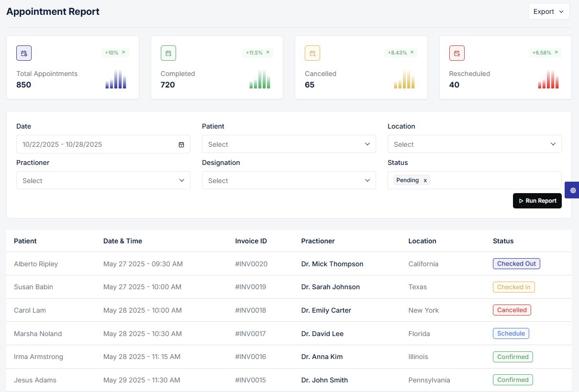579x392 pixels.
Task: Click the Schedule status badge
Action: click(511, 333)
